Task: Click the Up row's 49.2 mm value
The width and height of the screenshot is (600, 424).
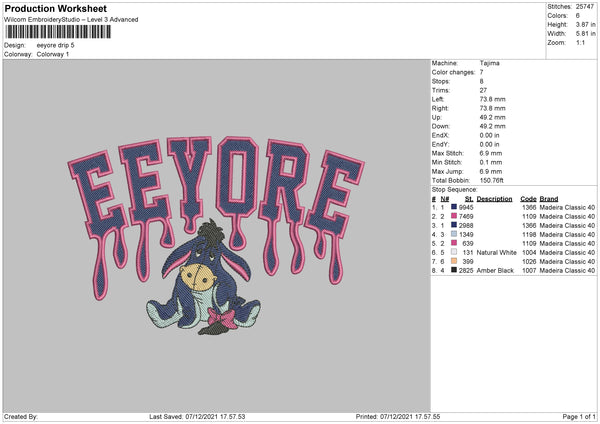Action: (x=492, y=117)
